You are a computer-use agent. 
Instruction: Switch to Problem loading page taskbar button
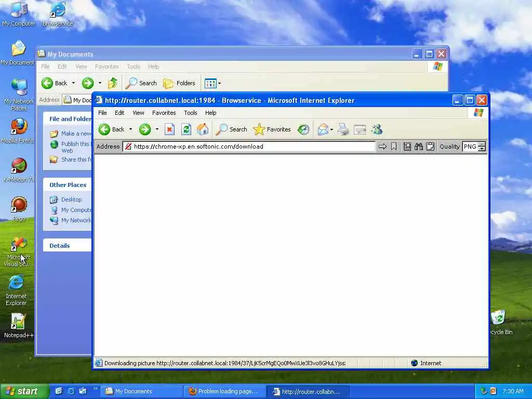[x=225, y=391]
